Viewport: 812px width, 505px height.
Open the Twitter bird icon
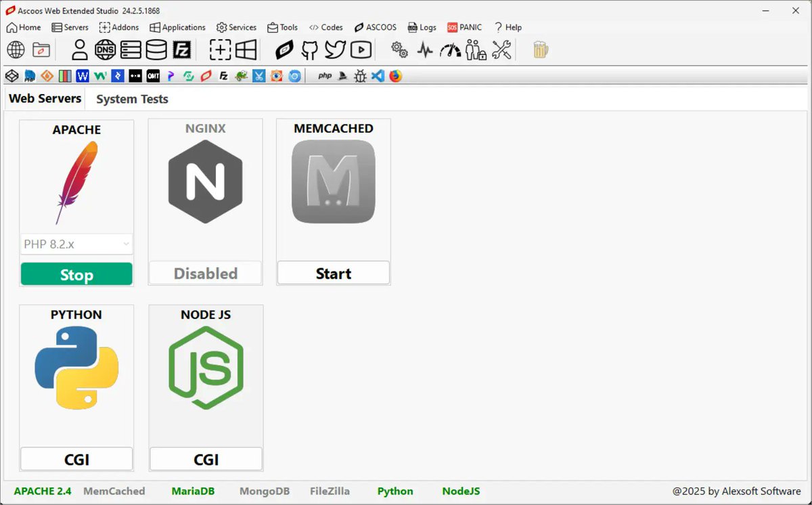pyautogui.click(x=335, y=49)
